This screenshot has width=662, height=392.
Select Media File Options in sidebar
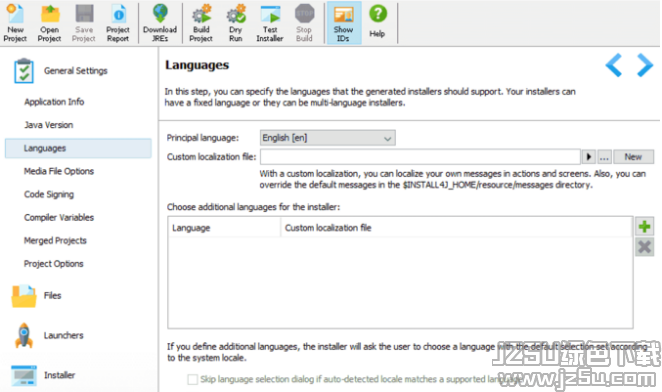(x=59, y=171)
